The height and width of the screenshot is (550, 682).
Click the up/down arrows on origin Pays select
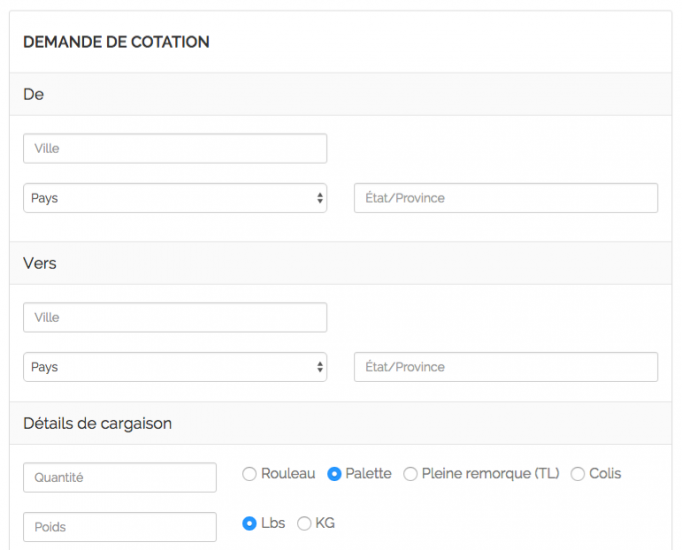pyautogui.click(x=319, y=198)
